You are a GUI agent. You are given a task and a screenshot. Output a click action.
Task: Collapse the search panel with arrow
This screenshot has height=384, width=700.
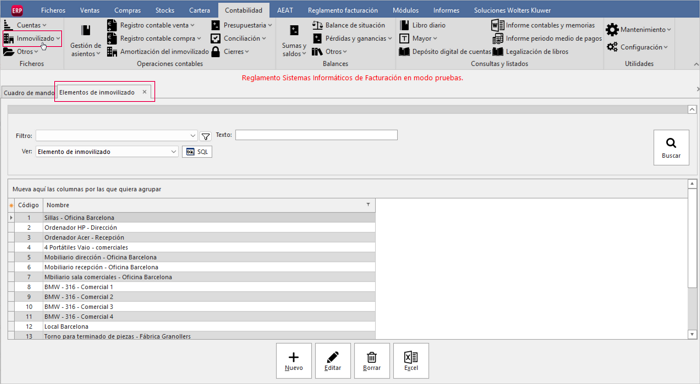[x=692, y=109]
